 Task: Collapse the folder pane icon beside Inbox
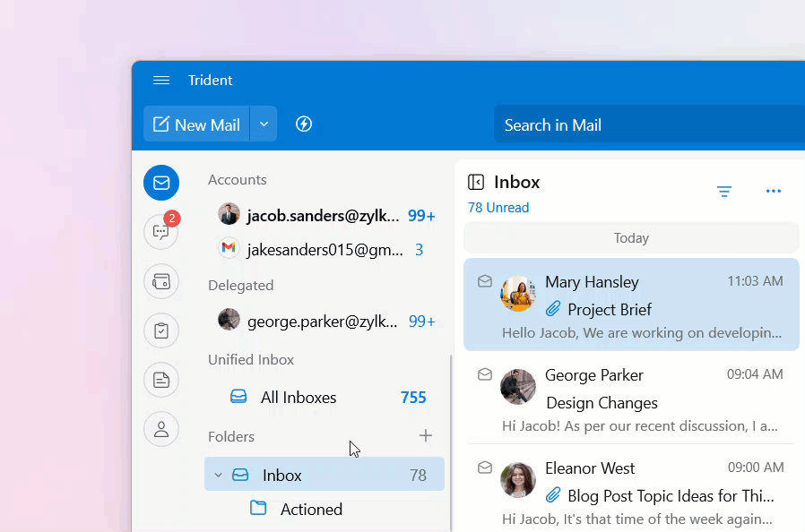[x=476, y=182]
